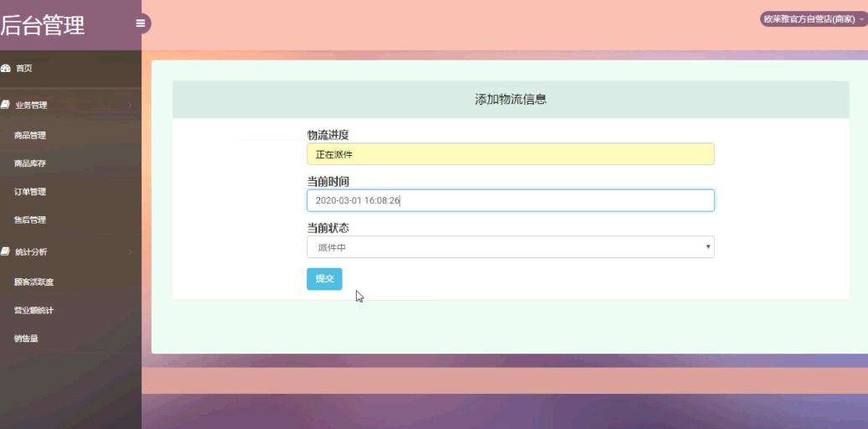Click the 当前时间 field label
The image size is (868, 429).
[328, 182]
